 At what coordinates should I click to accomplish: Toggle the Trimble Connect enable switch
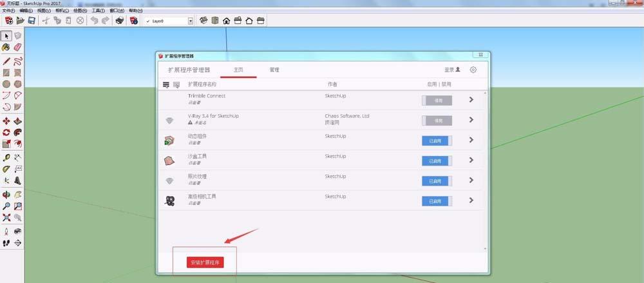pos(437,101)
